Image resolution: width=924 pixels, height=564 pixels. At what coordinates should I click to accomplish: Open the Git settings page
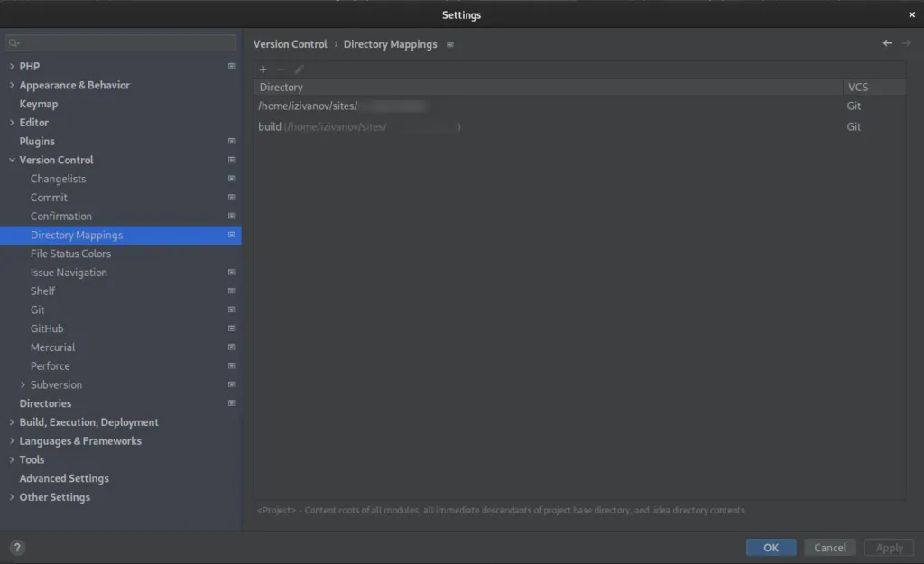click(37, 310)
